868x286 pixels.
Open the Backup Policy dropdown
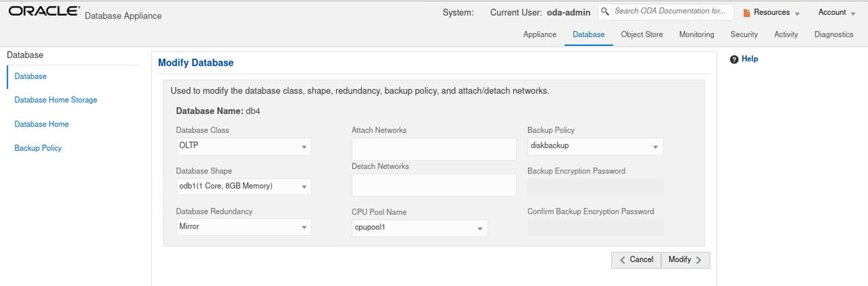[595, 147]
